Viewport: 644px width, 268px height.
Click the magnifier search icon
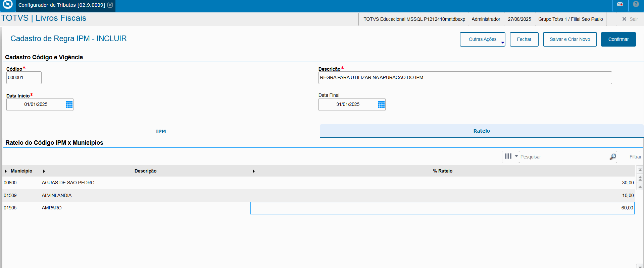[613, 156]
